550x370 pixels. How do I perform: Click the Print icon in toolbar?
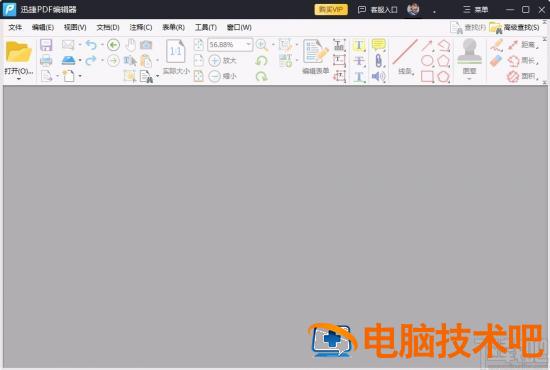[x=46, y=61]
